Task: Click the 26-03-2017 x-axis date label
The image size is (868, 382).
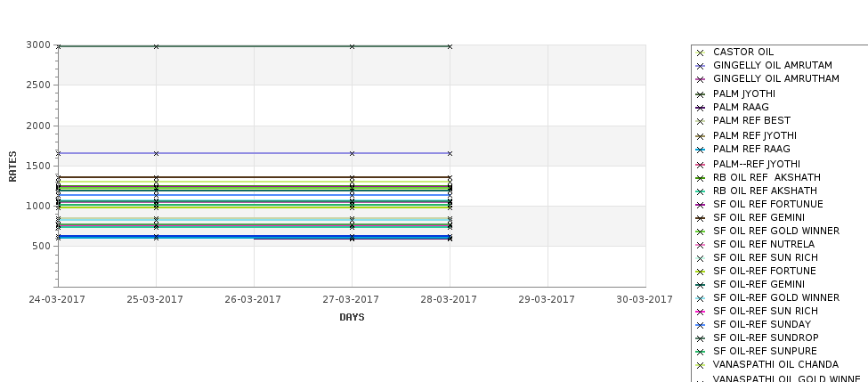Action: click(x=253, y=299)
